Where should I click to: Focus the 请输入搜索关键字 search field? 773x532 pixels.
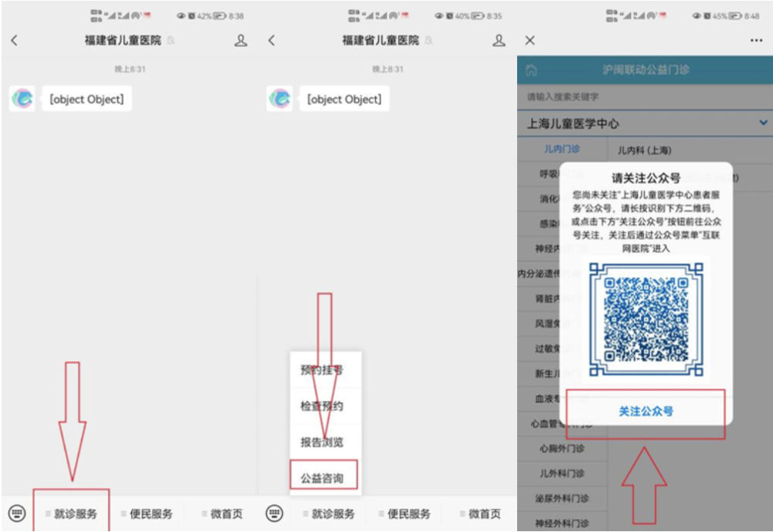point(645,97)
